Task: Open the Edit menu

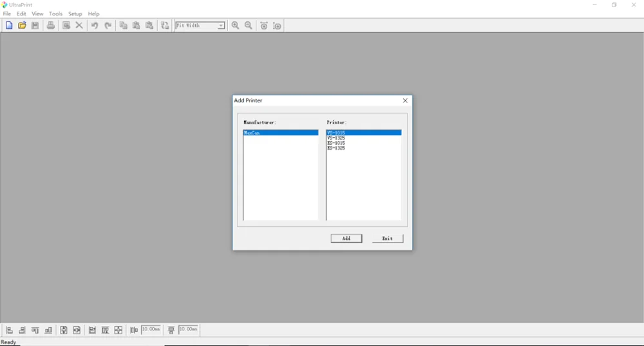Action: (x=21, y=14)
